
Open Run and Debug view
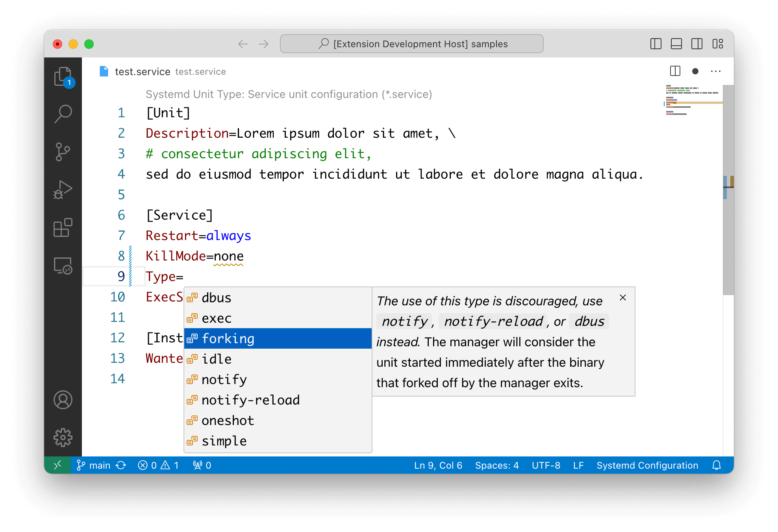63,190
